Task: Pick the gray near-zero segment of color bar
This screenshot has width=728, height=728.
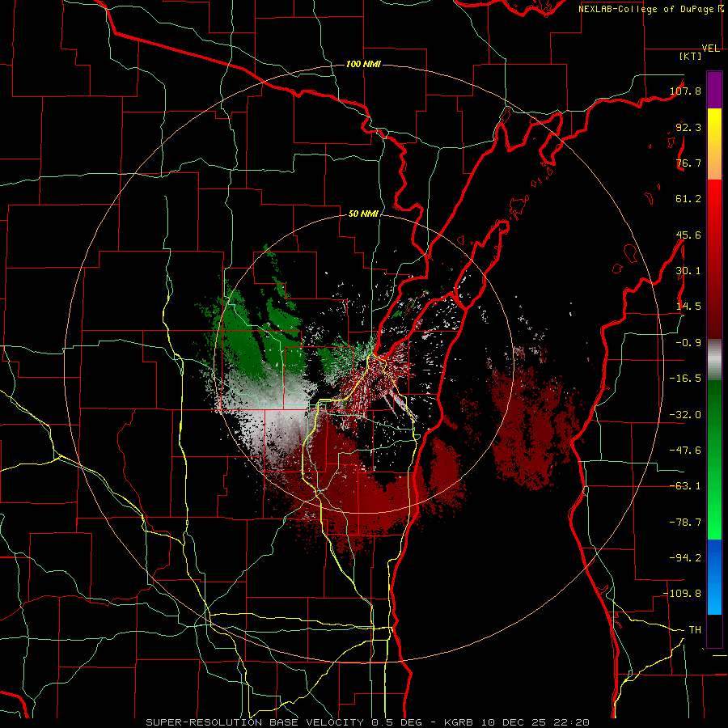Action: point(714,360)
